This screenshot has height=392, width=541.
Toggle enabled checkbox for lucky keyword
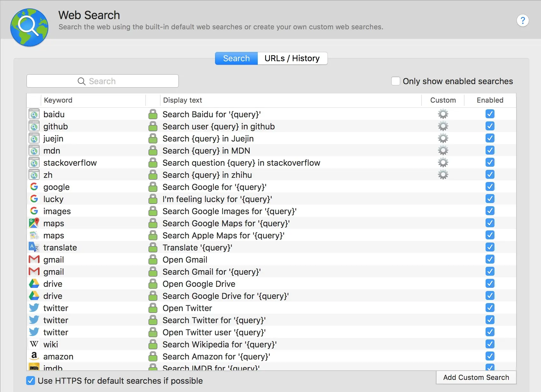[490, 199]
